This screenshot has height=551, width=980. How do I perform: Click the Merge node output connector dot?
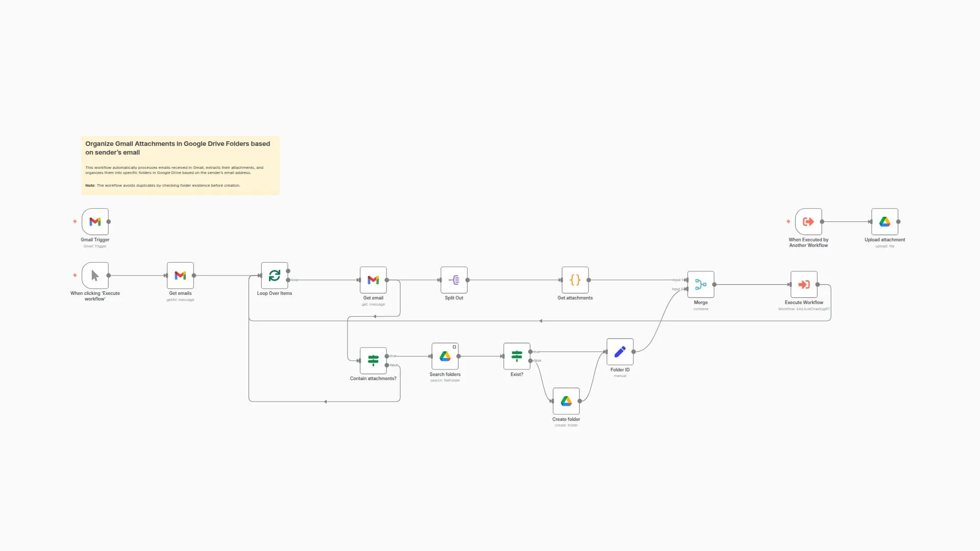(715, 285)
